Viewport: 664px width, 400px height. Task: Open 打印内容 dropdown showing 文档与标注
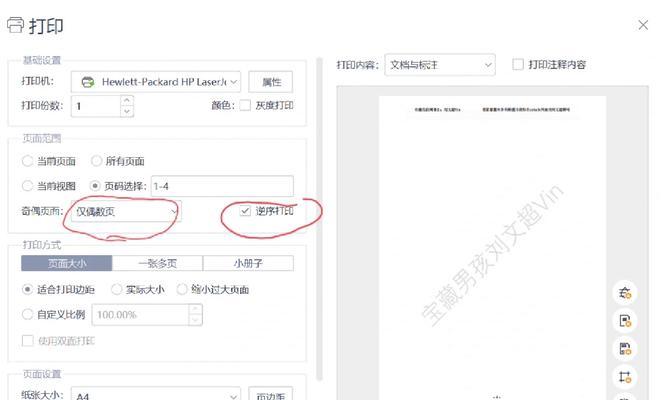pyautogui.click(x=440, y=65)
